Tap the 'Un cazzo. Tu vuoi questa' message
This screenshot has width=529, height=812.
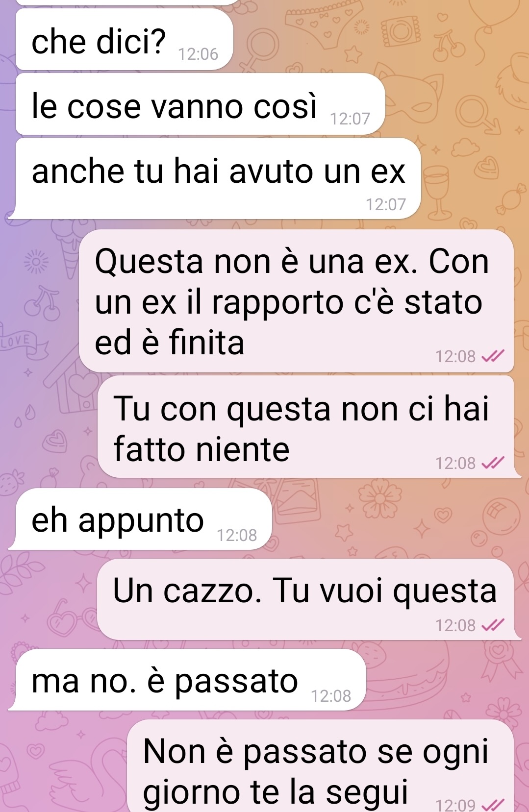pyautogui.click(x=305, y=599)
